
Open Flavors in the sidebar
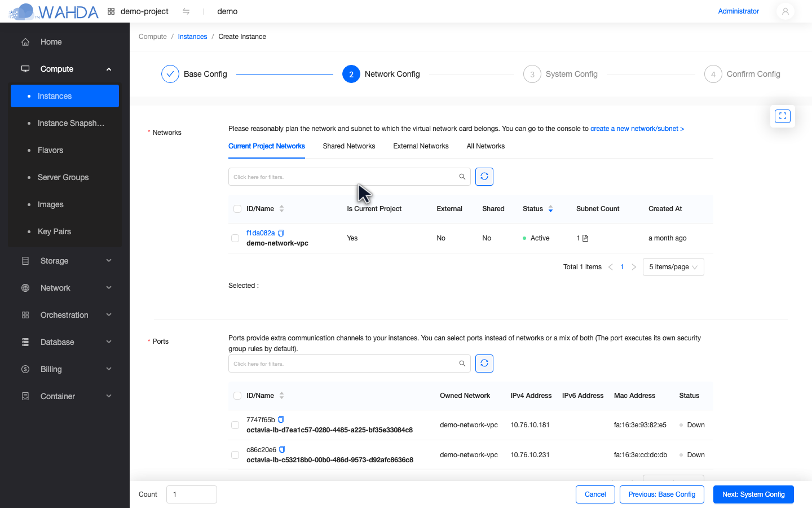[65, 150]
